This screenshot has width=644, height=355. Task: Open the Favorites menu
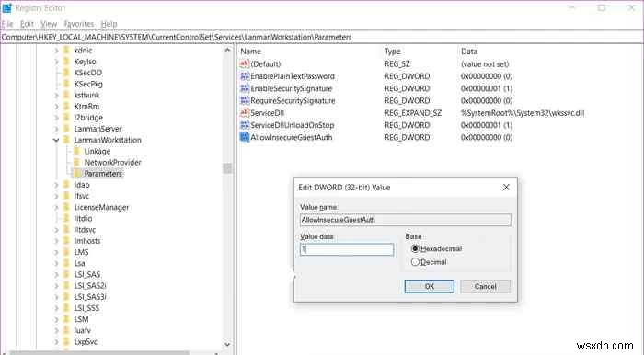click(x=79, y=24)
